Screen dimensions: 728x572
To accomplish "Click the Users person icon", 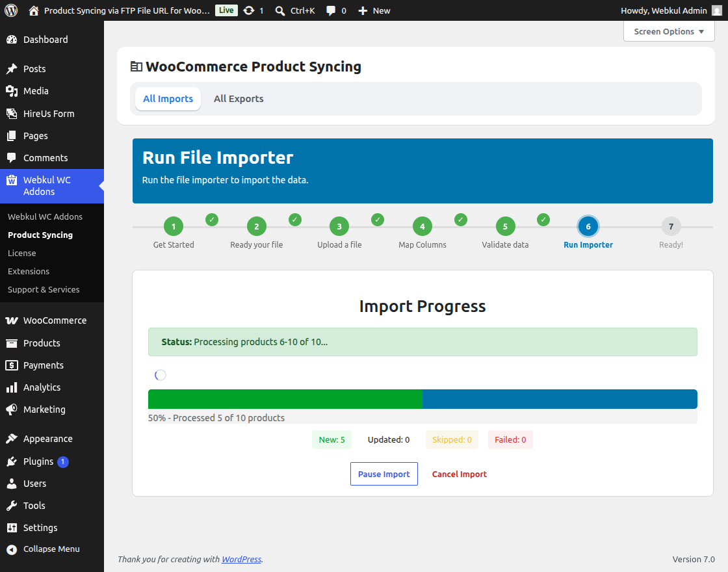I will [x=12, y=484].
